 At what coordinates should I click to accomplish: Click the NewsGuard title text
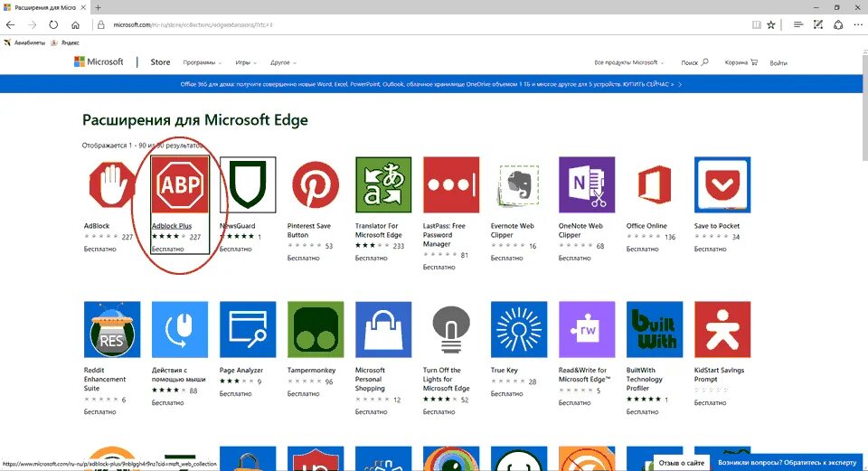coord(238,226)
